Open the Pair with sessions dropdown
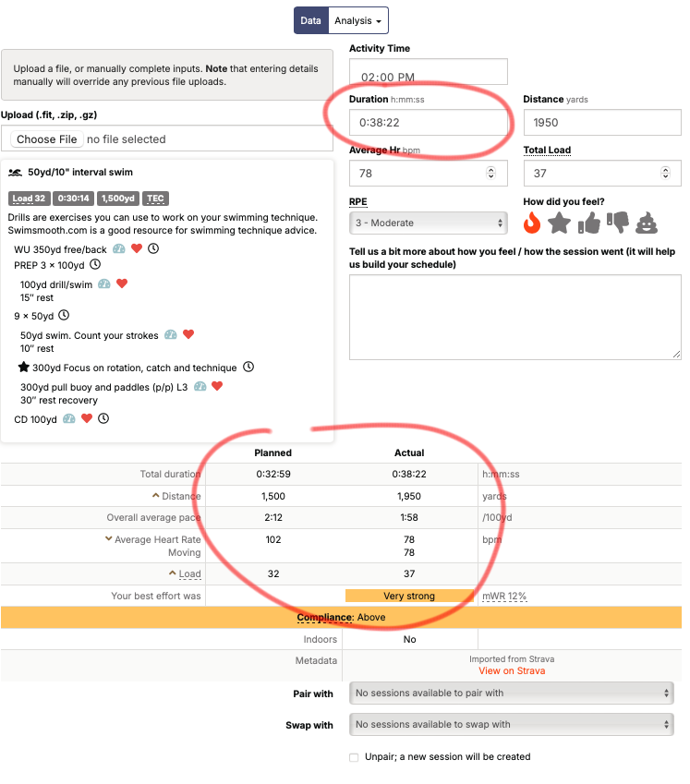The width and height of the screenshot is (690, 784). tap(511, 693)
